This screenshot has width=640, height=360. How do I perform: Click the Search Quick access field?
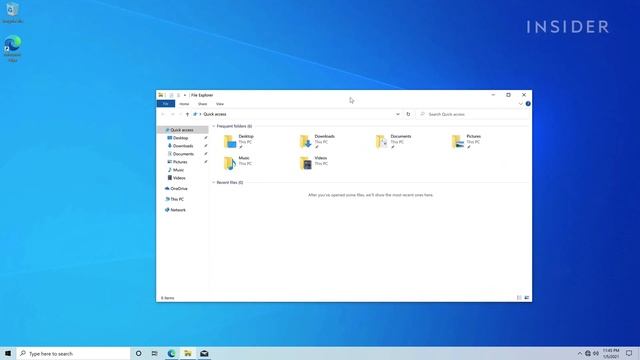[x=473, y=114]
